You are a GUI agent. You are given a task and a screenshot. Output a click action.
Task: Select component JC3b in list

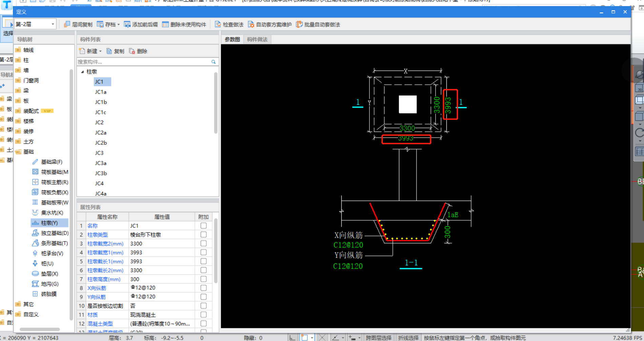tap(101, 173)
